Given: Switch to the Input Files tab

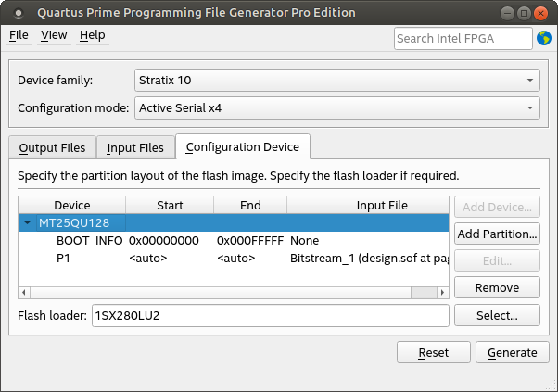Looking at the screenshot, I should click(135, 147).
